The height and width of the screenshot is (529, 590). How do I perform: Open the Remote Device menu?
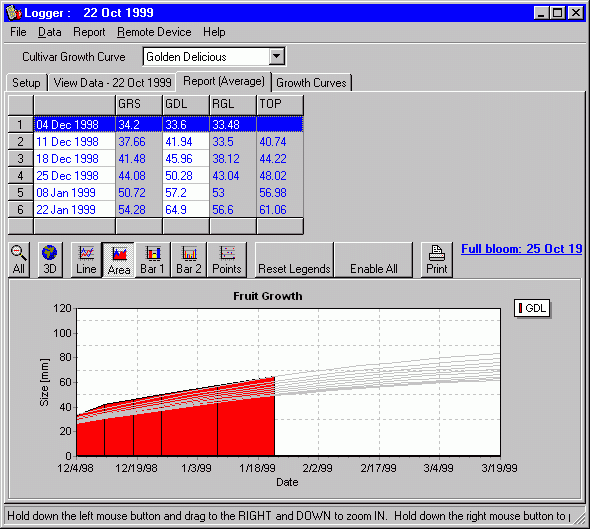pyautogui.click(x=154, y=32)
